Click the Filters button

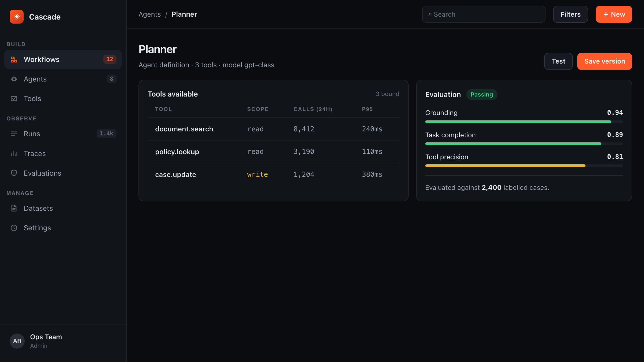(570, 14)
